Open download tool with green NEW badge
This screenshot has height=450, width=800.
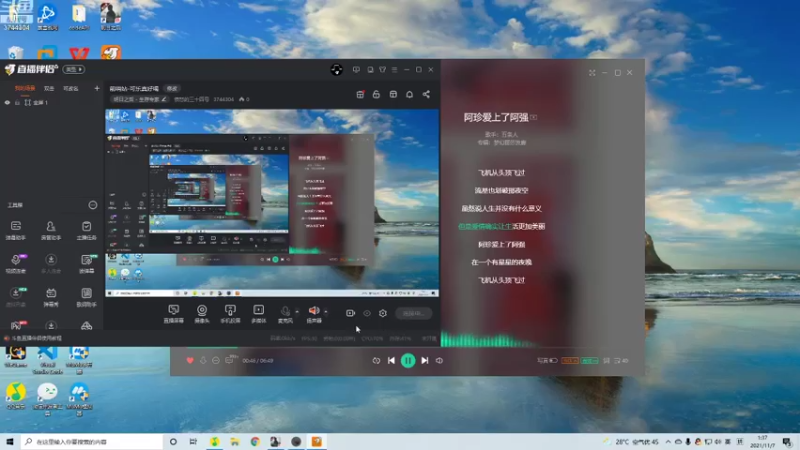(x=16, y=297)
